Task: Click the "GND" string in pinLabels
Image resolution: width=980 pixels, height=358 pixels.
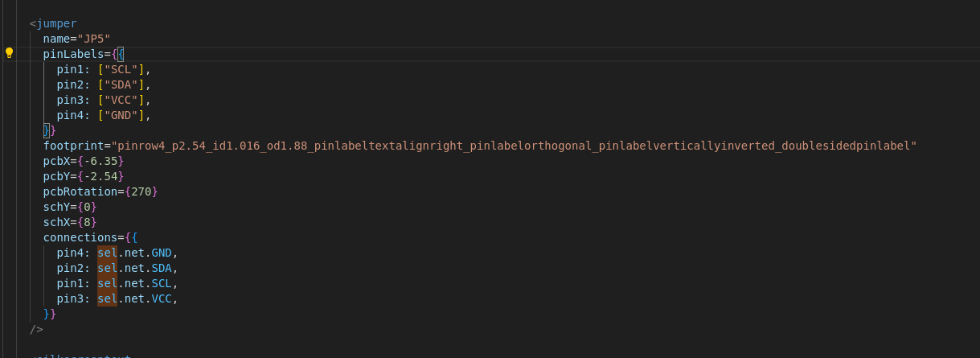Action: click(x=125, y=115)
